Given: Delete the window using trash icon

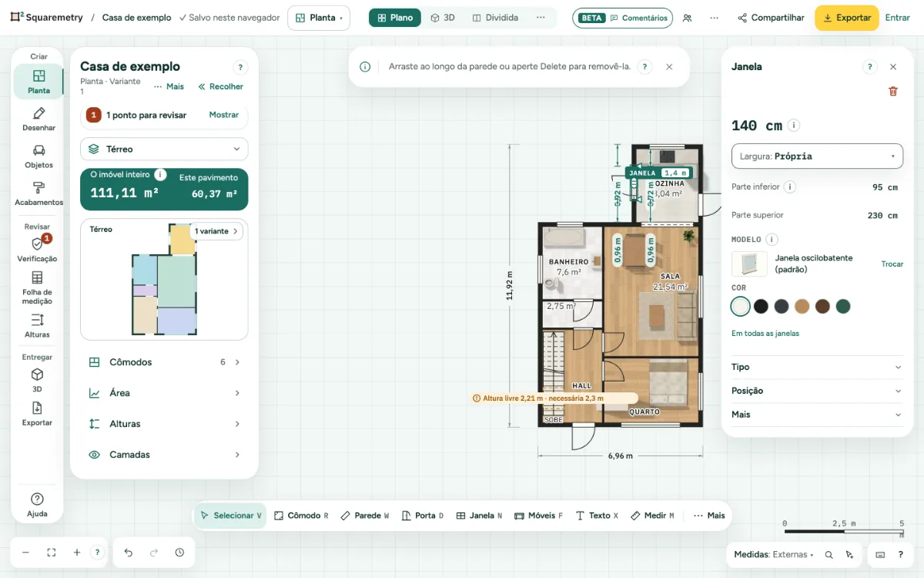Looking at the screenshot, I should (x=893, y=91).
